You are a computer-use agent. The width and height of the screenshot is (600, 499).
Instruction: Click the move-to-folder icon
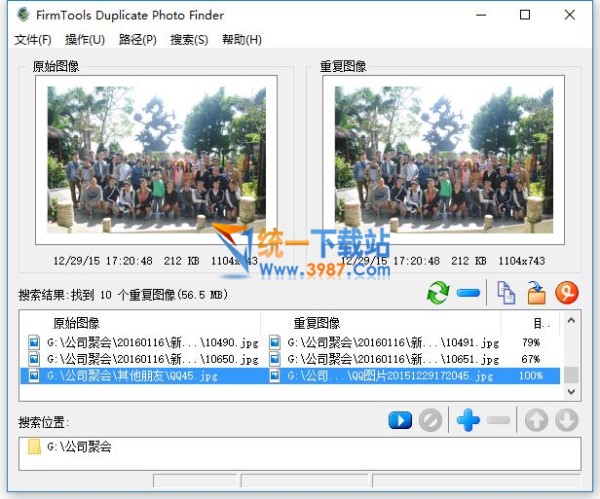(536, 293)
